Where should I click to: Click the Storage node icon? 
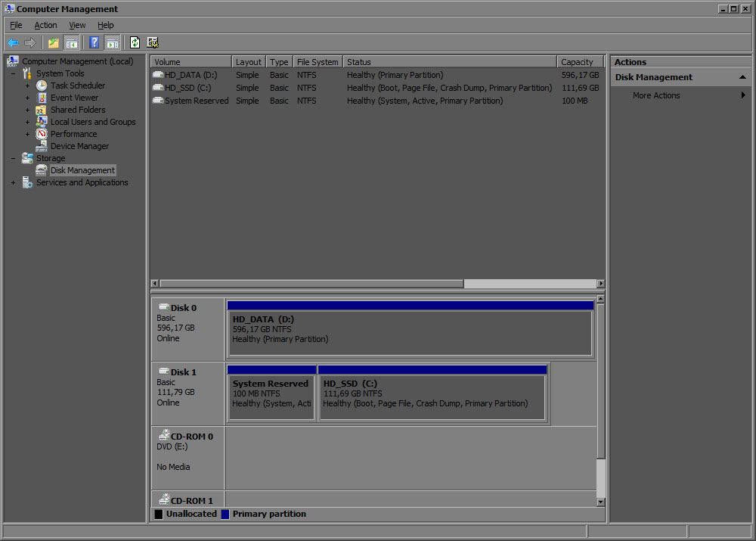tap(27, 158)
